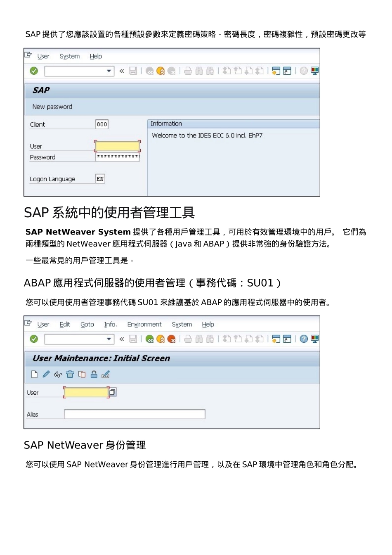Click the Cancel icon in the logon screen toolbar
Screen dimensions: 392x555
(172, 71)
